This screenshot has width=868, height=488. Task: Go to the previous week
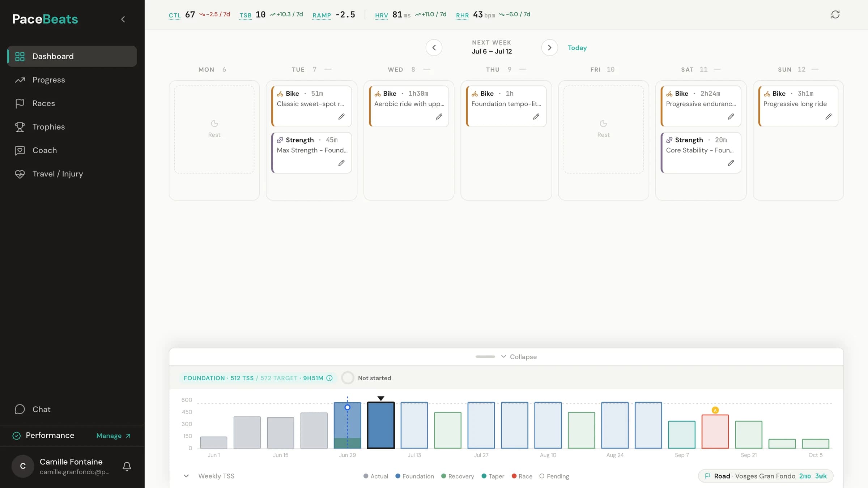pos(434,47)
